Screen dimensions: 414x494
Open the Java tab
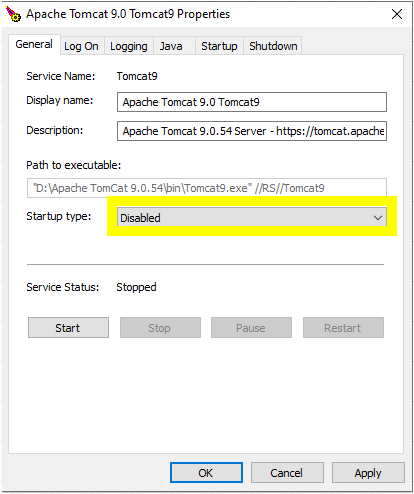coord(171,46)
